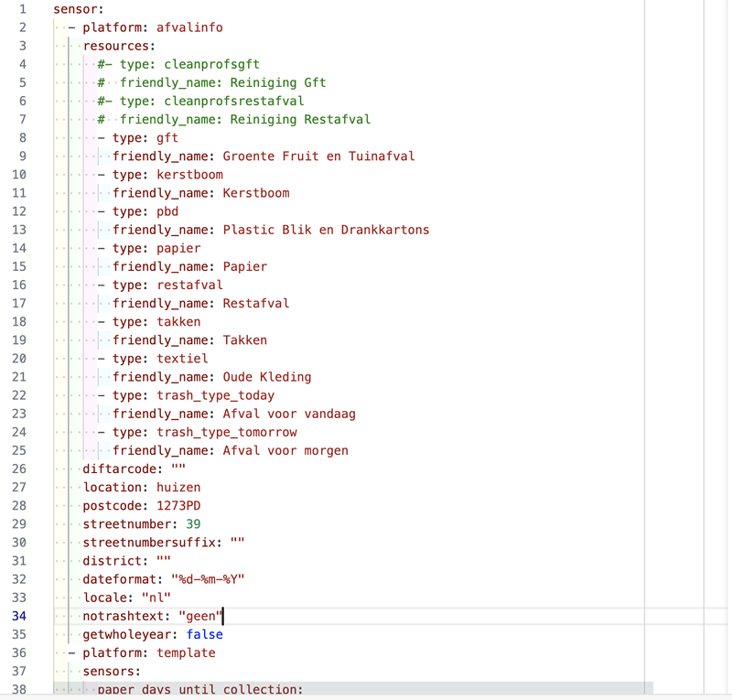Click 'Afval voor morgen' friendly name
The height and width of the screenshot is (700, 732).
tap(285, 450)
